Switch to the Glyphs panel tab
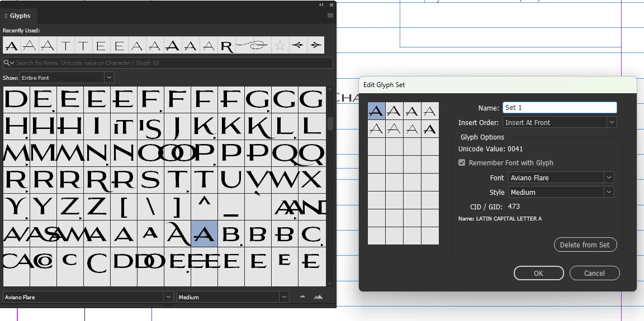Image resolution: width=644 pixels, height=321 pixels. (20, 16)
